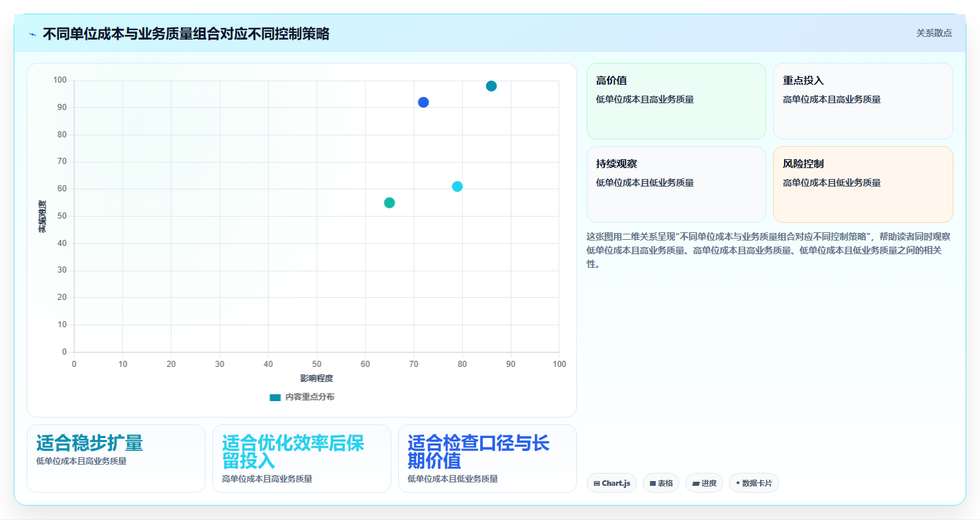Click 低单位成本且高业务质量 under 高价值
The height and width of the screenshot is (520, 980).
point(645,100)
